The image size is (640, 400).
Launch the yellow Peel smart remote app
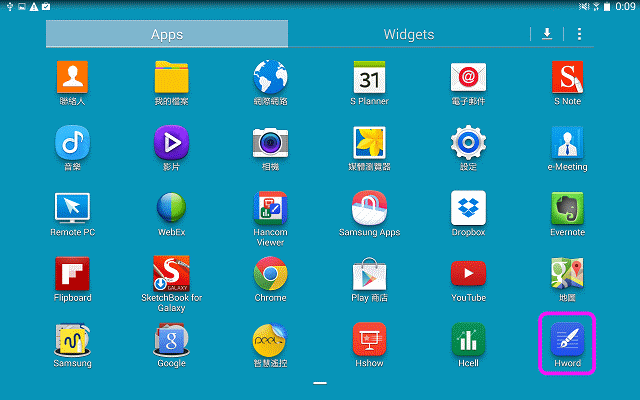tap(270, 340)
